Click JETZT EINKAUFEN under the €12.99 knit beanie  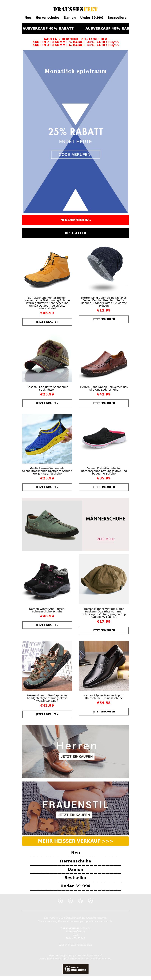[x=104, y=319]
